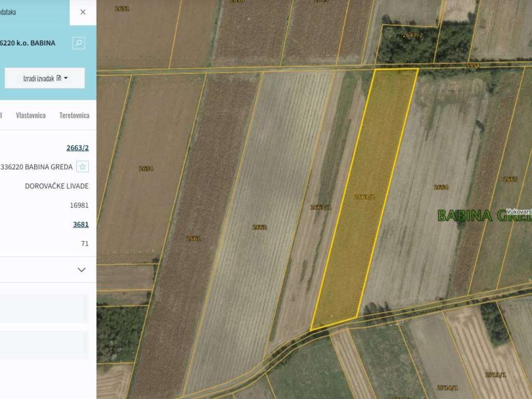Open the 2663/2 parcel number link
The width and height of the screenshot is (532, 399).
click(x=77, y=148)
